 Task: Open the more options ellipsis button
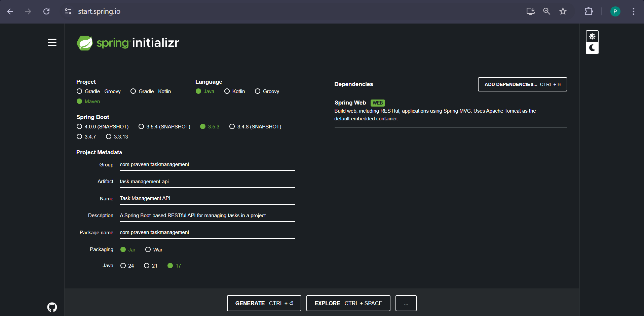tap(406, 303)
